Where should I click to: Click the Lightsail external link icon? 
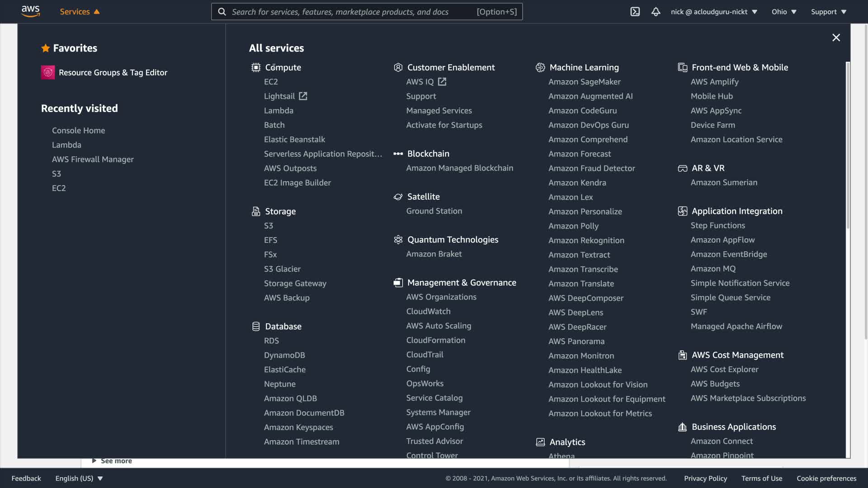(303, 96)
